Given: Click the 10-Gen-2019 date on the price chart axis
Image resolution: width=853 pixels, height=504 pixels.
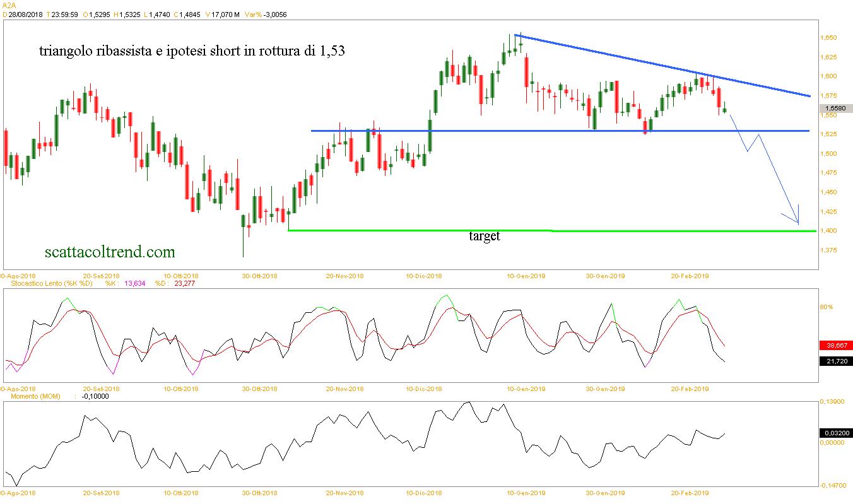Looking at the screenshot, I should [526, 276].
